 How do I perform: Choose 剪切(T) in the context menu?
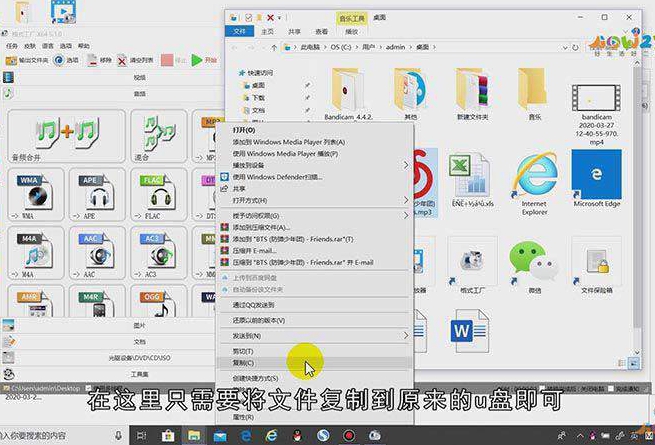(314, 351)
